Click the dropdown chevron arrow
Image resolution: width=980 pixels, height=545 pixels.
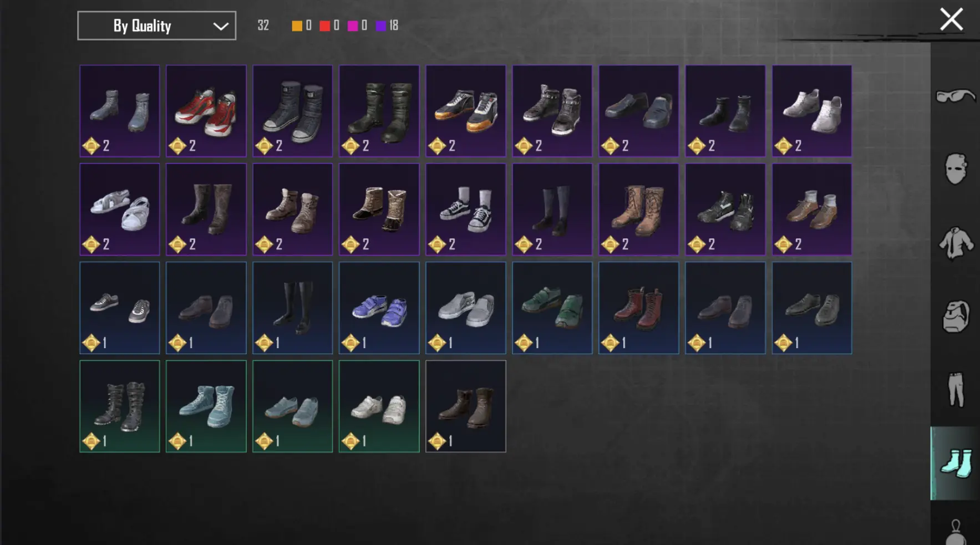click(221, 26)
